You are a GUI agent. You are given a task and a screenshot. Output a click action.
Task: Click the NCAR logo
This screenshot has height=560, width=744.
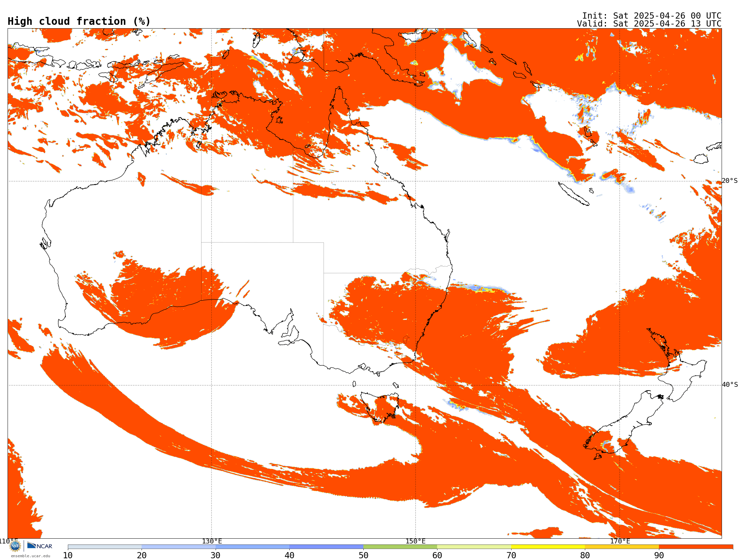pyautogui.click(x=40, y=546)
